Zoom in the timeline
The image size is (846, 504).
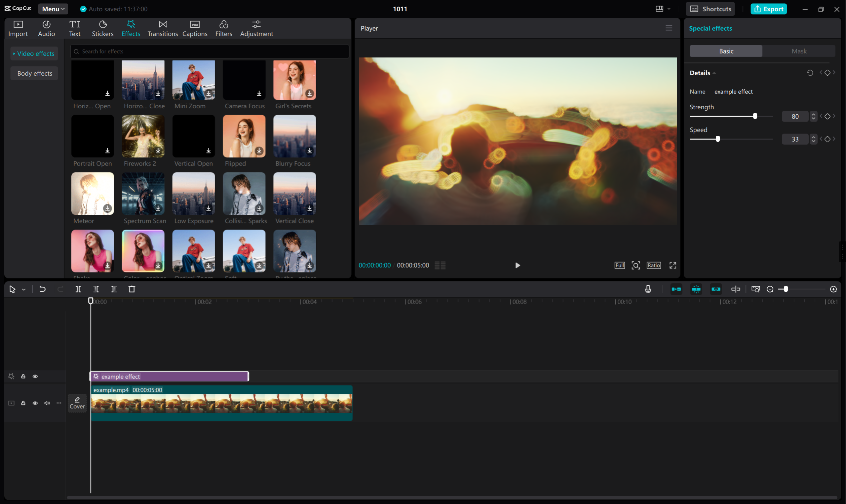tap(833, 289)
